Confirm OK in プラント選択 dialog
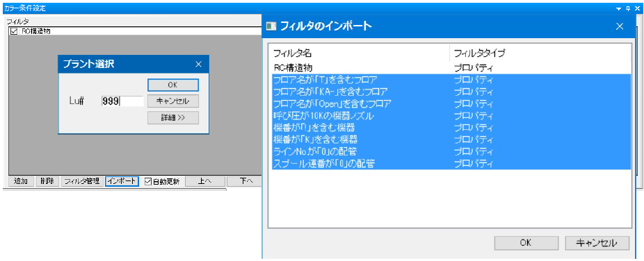The height and width of the screenshot is (261, 644). tap(173, 85)
